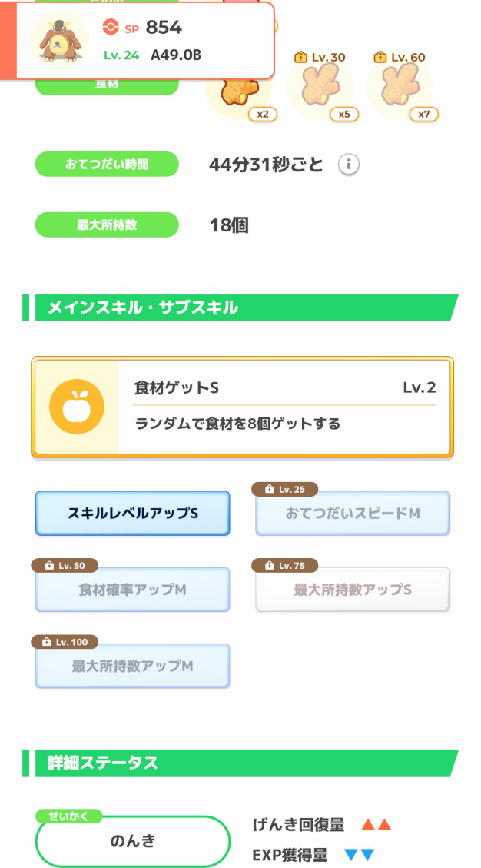Tap the locked 食材確率アップM sub skill

132,590
